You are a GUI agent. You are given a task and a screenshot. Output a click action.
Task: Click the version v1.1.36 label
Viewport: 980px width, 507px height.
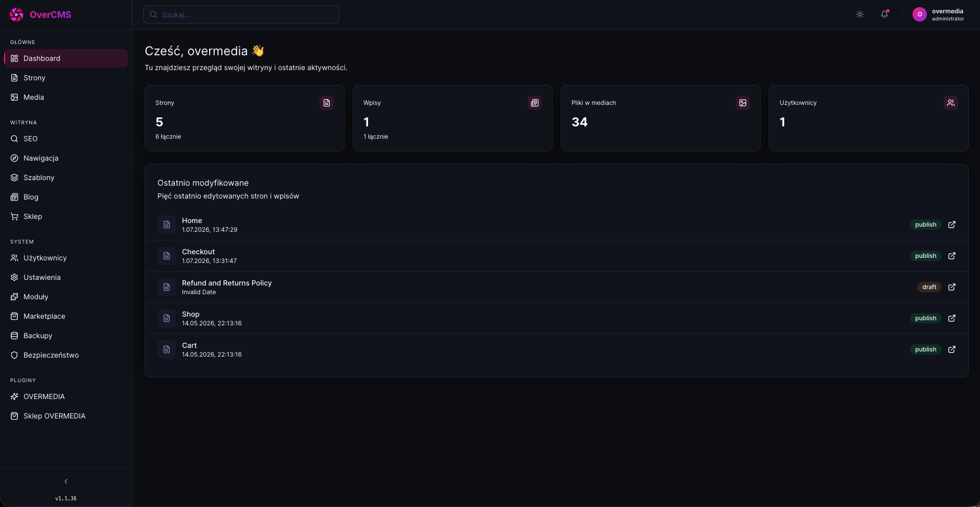(66, 498)
